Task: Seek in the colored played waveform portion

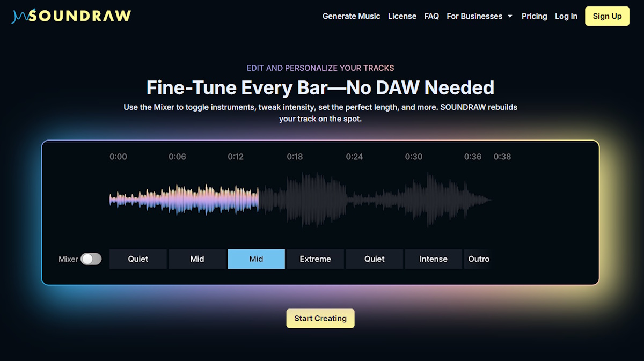Action: [184, 200]
